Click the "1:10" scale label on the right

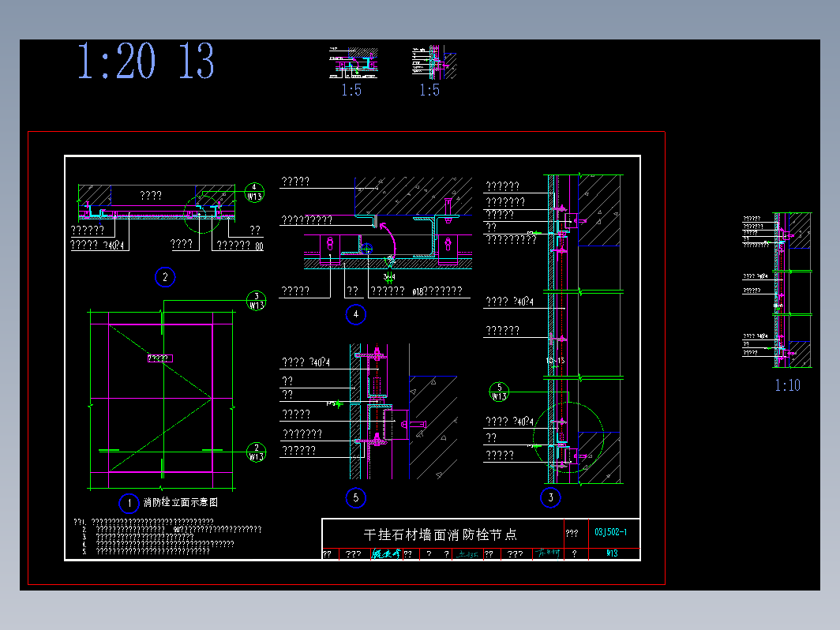tap(787, 385)
